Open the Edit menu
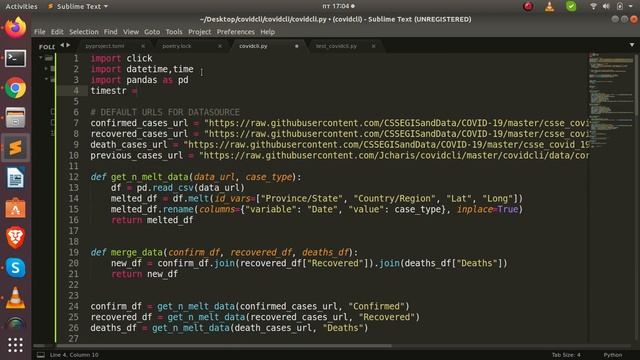 coord(57,32)
